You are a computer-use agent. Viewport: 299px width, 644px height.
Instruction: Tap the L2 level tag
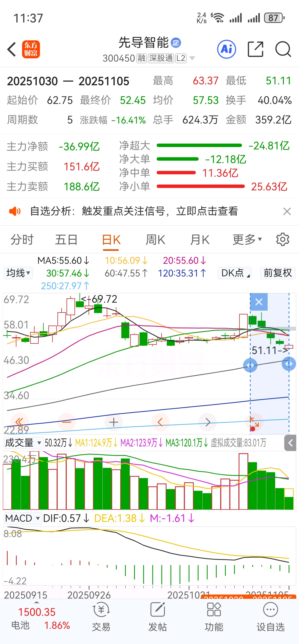[181, 58]
